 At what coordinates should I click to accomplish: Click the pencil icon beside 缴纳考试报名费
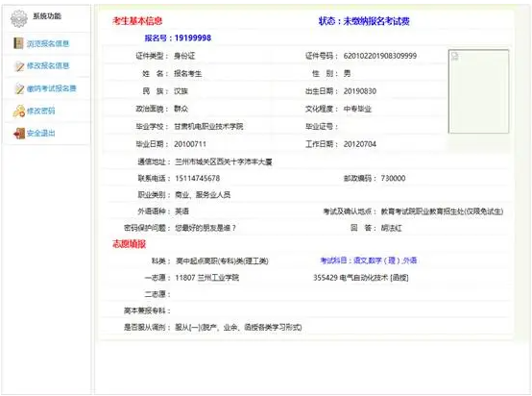tap(19, 88)
